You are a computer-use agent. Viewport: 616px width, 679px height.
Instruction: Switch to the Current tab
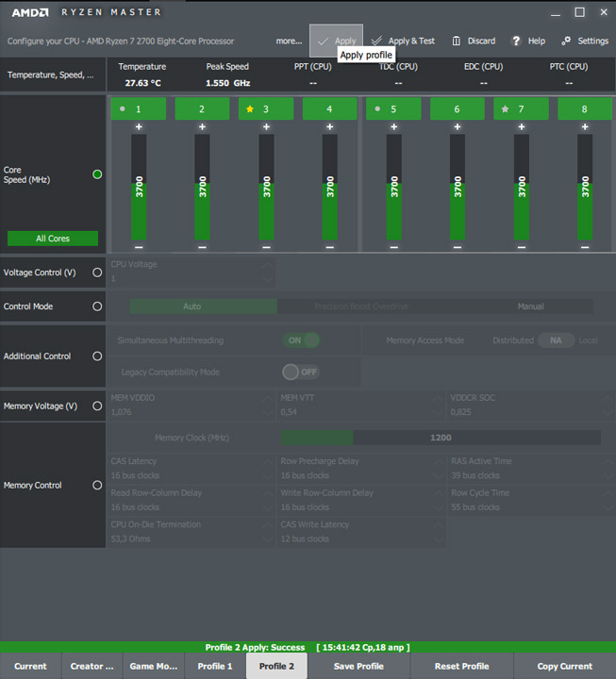click(x=30, y=666)
